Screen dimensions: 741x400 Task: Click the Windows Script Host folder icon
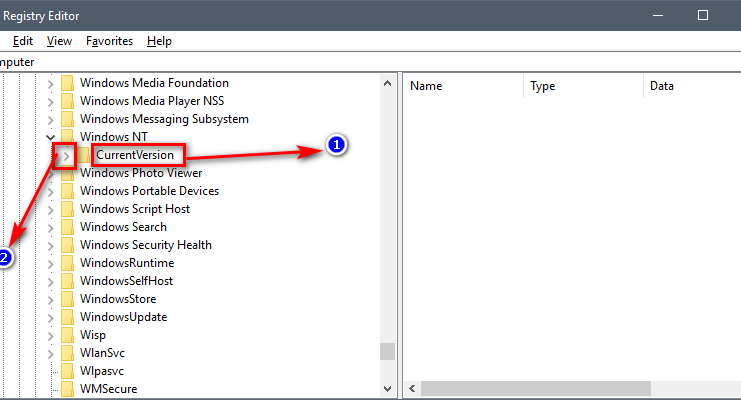[68, 209]
